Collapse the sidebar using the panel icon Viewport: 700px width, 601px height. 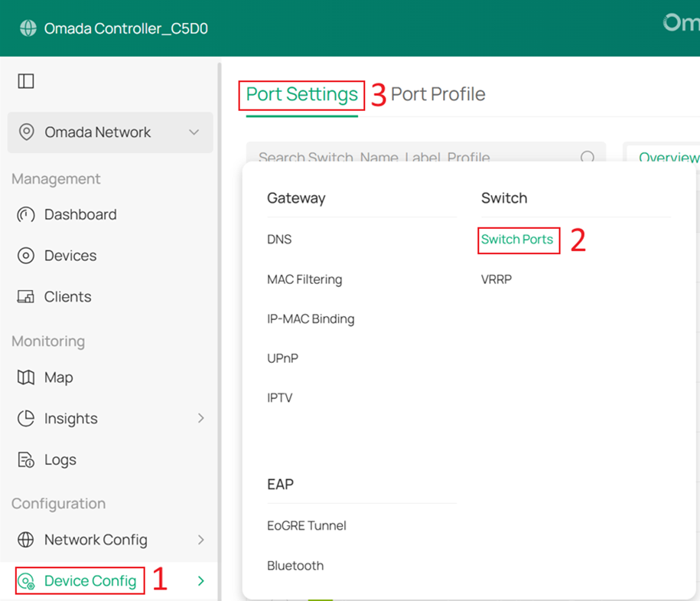(26, 81)
